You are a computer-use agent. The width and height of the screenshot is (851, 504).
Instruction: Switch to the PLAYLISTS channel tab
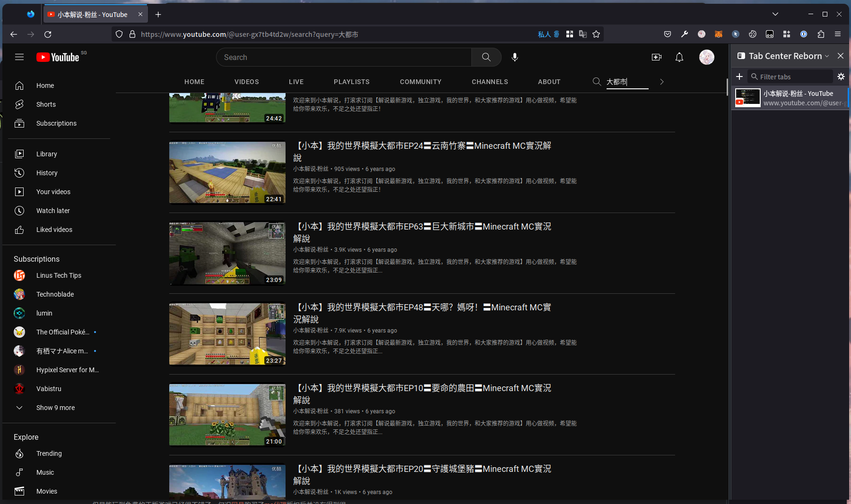(x=352, y=82)
